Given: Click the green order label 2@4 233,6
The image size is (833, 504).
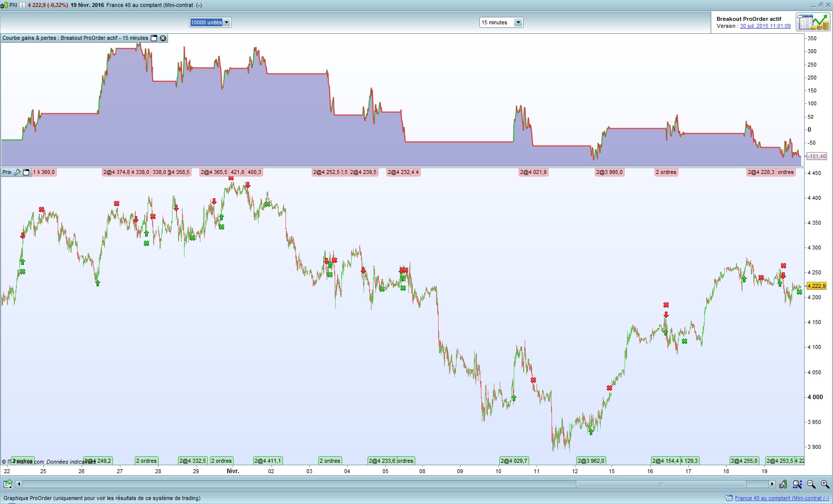Looking at the screenshot, I should coord(382,461).
